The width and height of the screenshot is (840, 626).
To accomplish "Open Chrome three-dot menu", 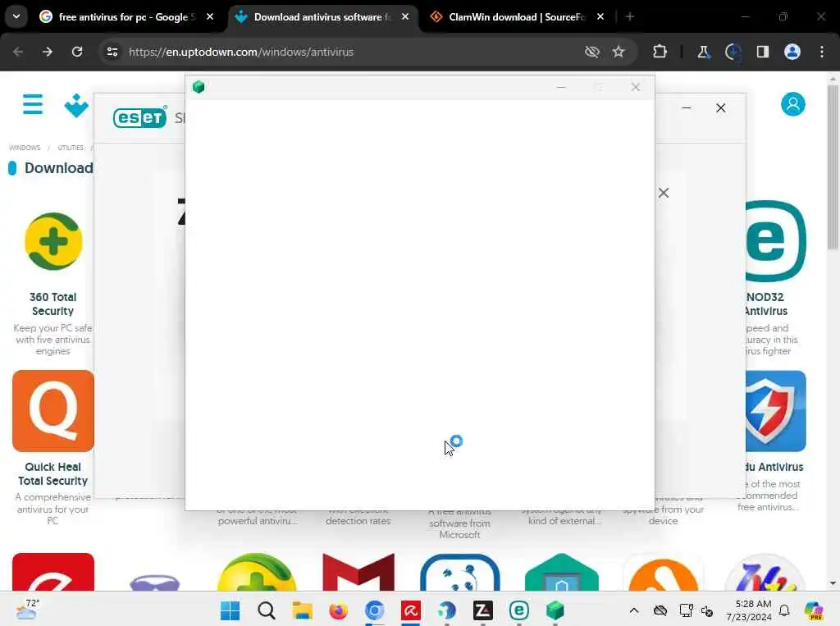I will [x=822, y=52].
